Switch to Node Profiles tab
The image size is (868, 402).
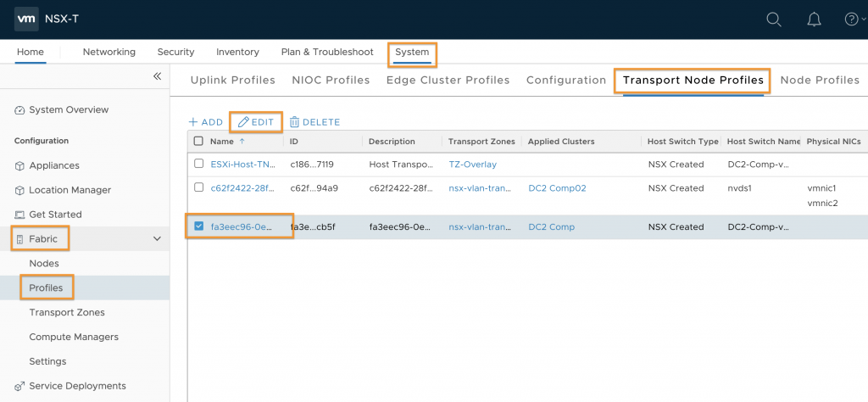820,81
